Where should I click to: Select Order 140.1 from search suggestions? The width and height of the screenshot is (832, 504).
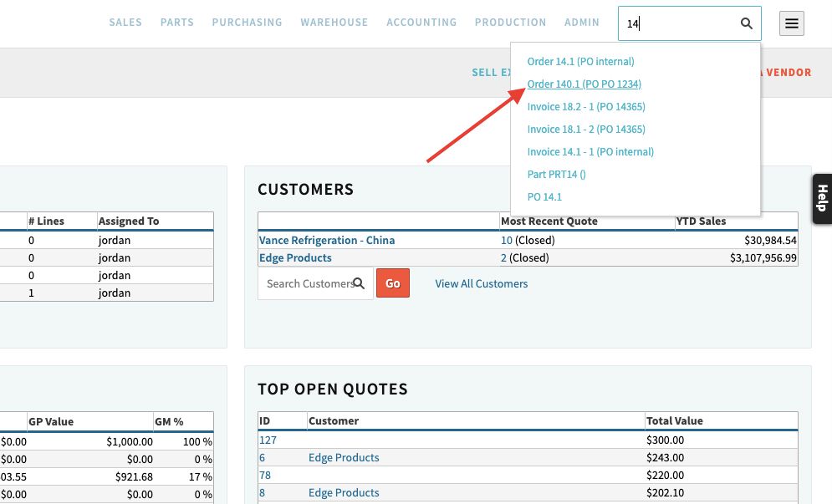[x=584, y=84]
